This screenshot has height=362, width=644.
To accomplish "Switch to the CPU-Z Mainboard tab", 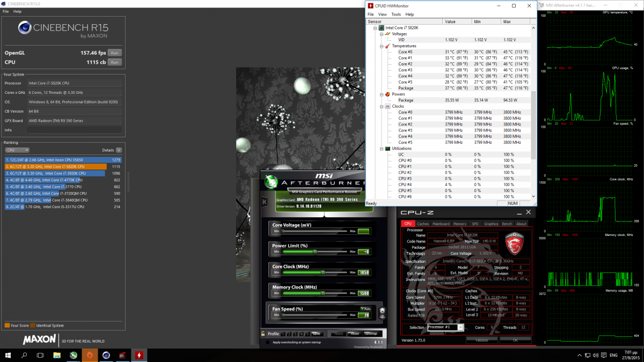I will (441, 224).
